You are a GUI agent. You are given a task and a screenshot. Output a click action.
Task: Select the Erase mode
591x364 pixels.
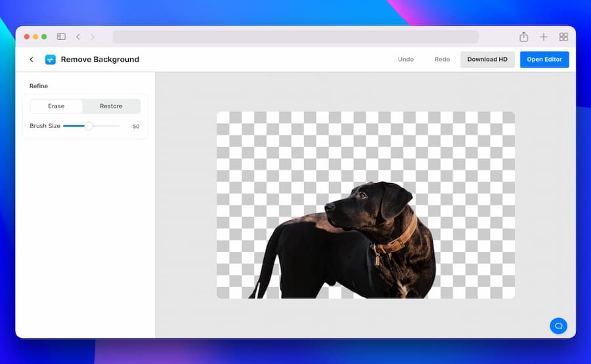tap(56, 106)
